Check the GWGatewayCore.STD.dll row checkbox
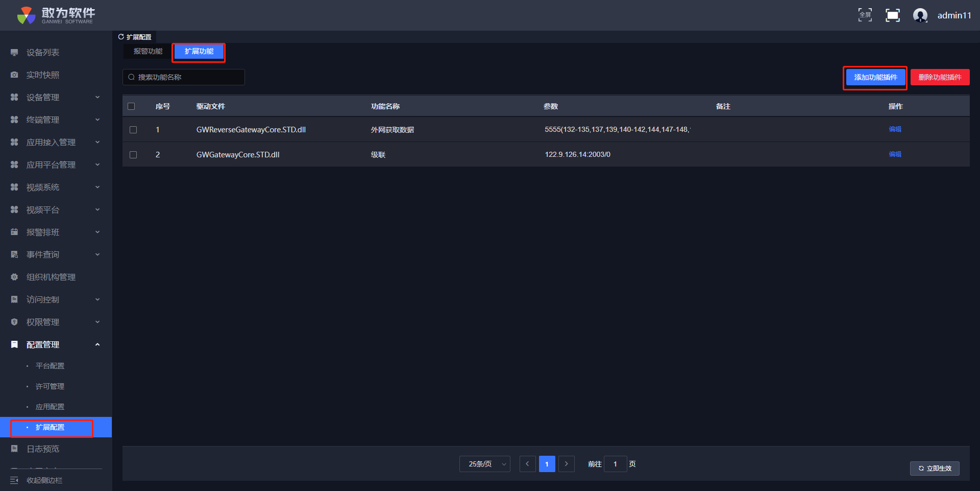 (133, 155)
